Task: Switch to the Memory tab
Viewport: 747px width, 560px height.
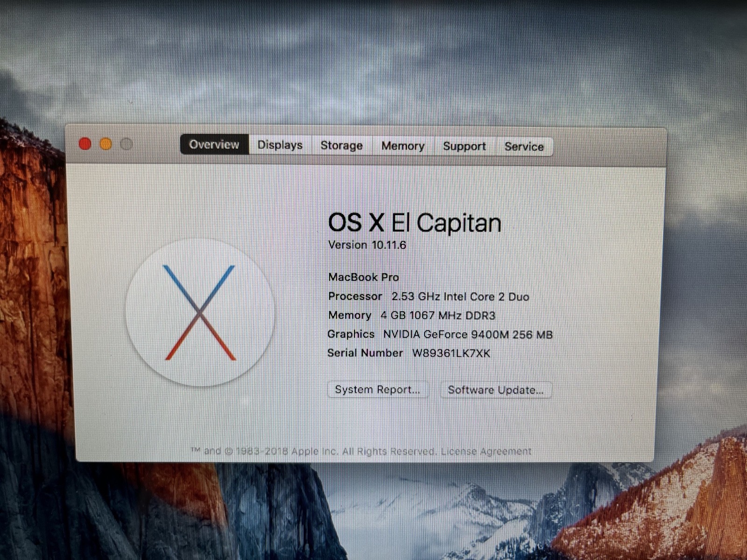Action: [x=403, y=146]
